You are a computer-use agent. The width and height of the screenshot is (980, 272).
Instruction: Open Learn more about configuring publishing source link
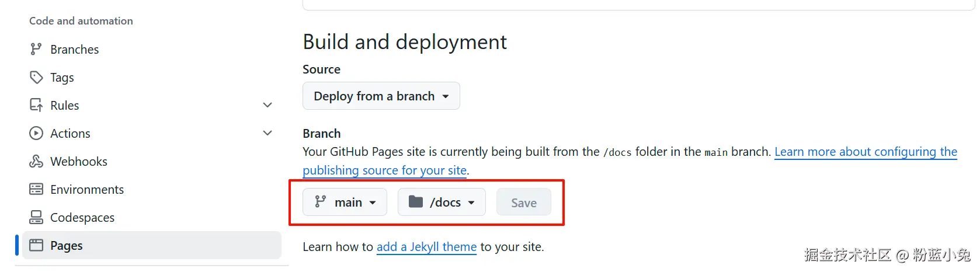click(x=865, y=152)
